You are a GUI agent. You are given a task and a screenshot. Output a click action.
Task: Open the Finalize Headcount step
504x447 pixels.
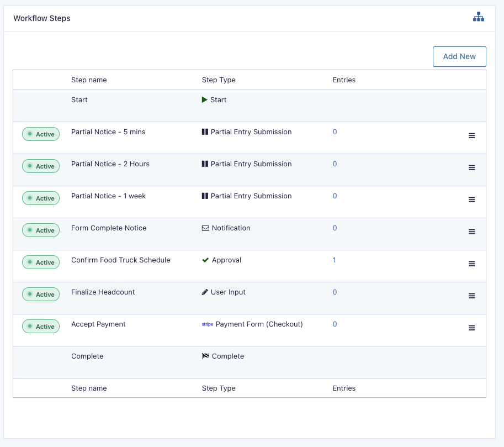pos(103,292)
